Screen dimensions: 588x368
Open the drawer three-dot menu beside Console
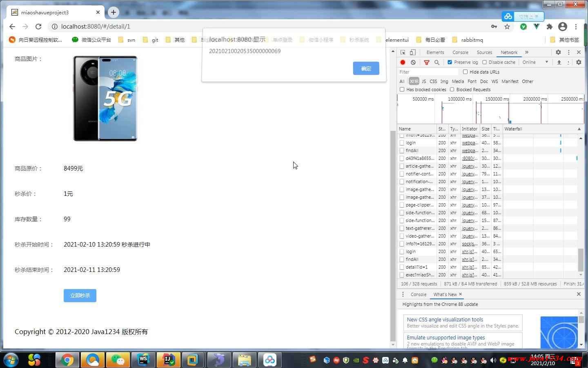click(x=403, y=294)
